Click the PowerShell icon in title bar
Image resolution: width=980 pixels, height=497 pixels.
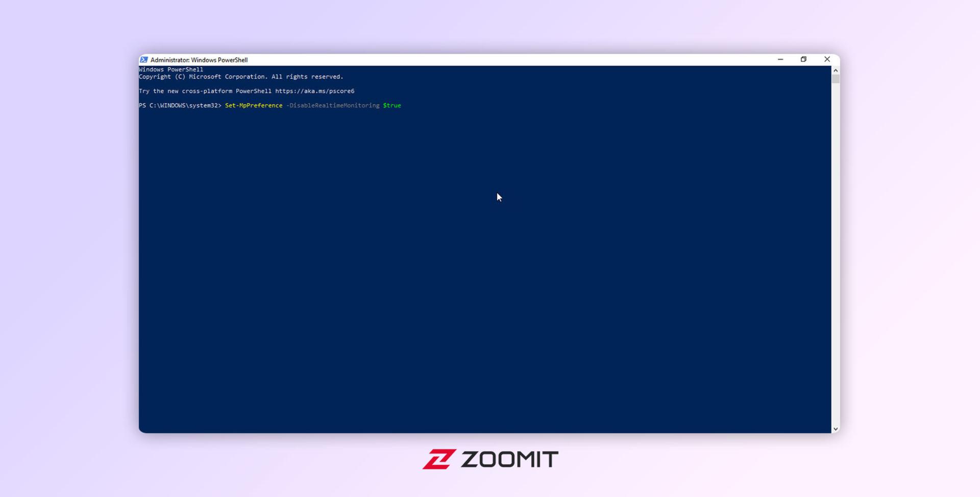pyautogui.click(x=144, y=60)
